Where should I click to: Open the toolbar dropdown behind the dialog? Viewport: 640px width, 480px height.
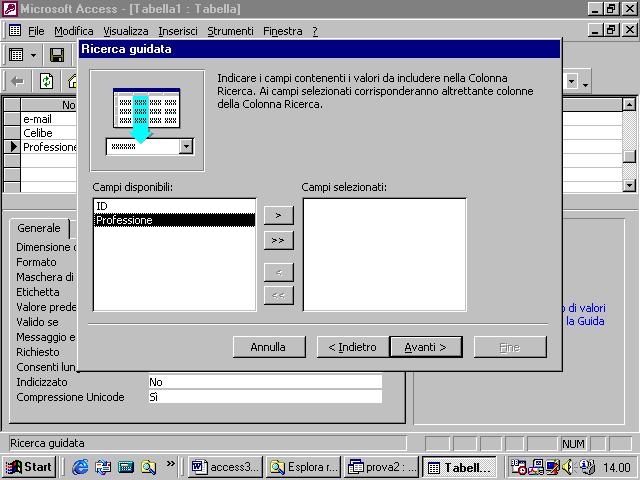pyautogui.click(x=571, y=82)
